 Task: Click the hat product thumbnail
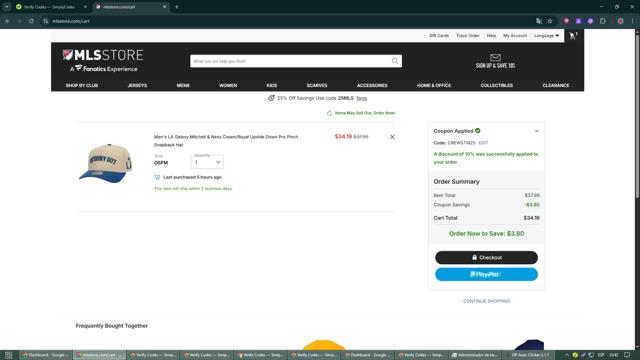105,163
